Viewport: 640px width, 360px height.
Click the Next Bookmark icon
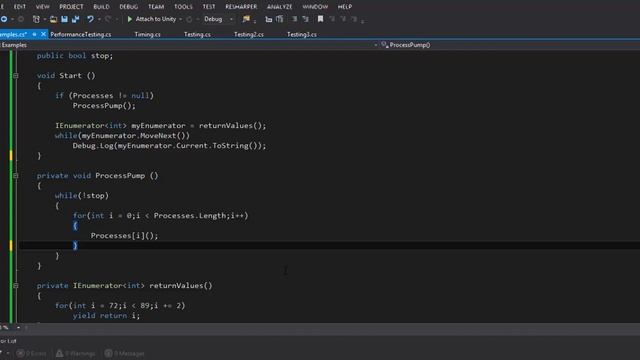(343, 19)
